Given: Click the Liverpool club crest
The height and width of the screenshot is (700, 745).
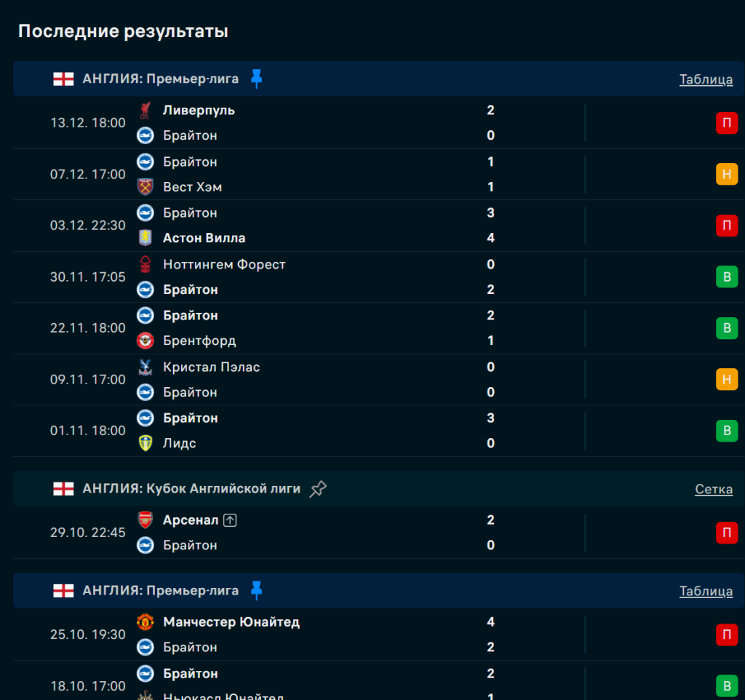Looking at the screenshot, I should (x=146, y=111).
